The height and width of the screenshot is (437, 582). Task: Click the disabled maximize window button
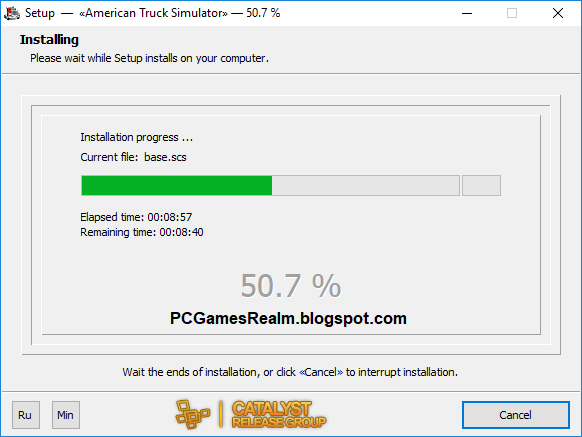click(x=512, y=13)
